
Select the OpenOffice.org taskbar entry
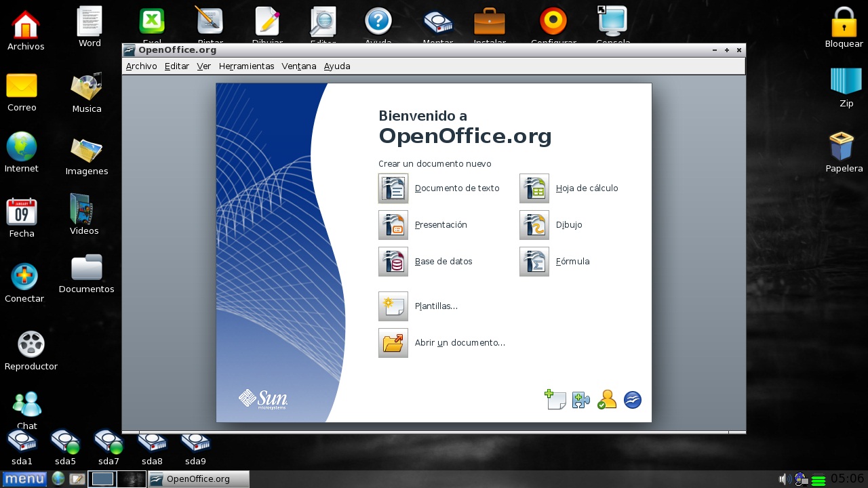tap(199, 479)
